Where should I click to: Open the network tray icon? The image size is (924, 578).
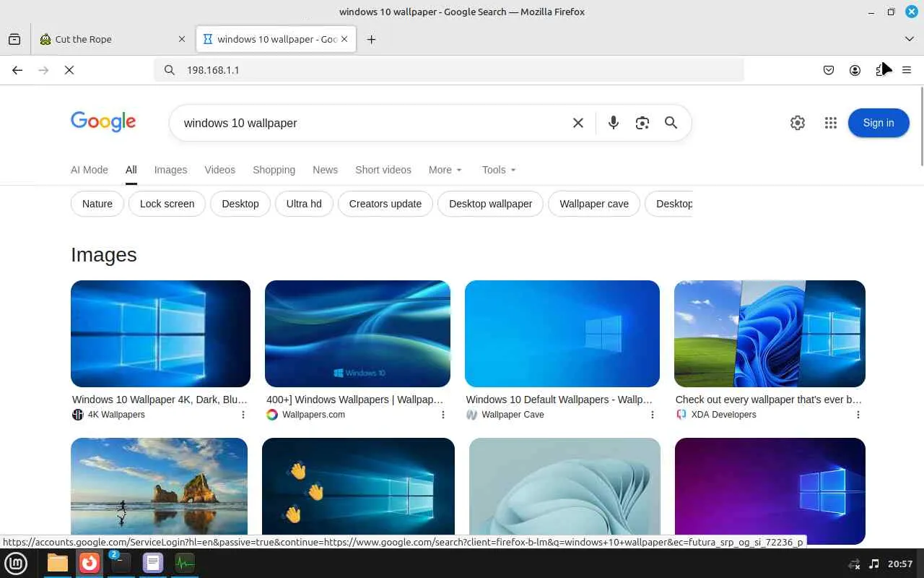[855, 564]
